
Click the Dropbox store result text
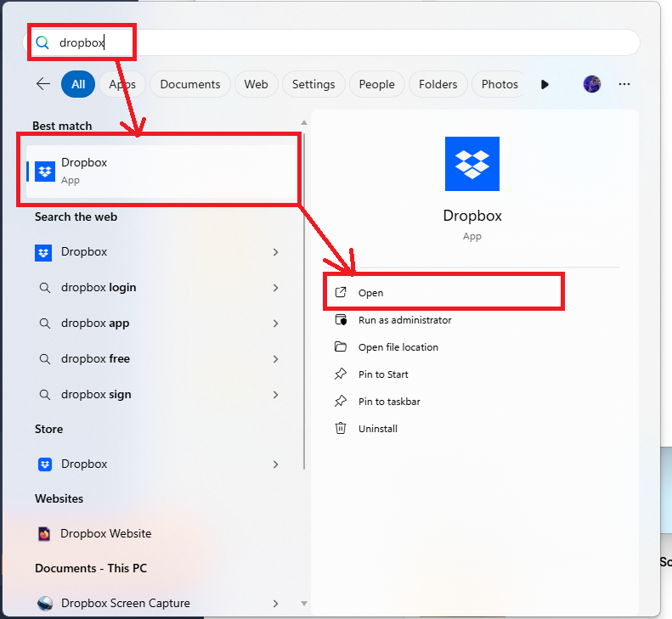84,464
